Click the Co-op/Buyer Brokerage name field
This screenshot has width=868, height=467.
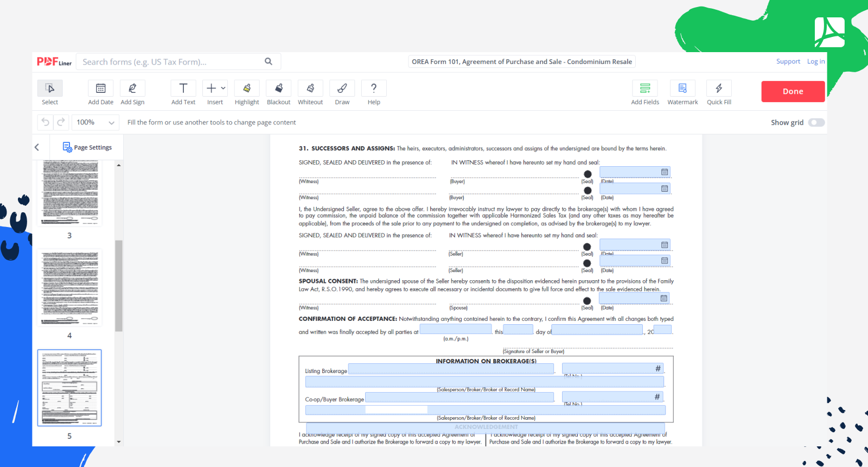[459, 397]
